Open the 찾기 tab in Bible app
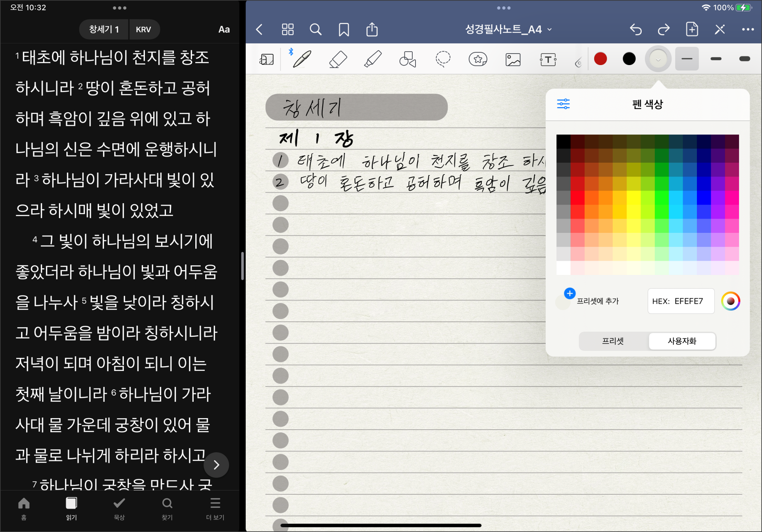Viewport: 762px width, 532px height. pos(167,508)
